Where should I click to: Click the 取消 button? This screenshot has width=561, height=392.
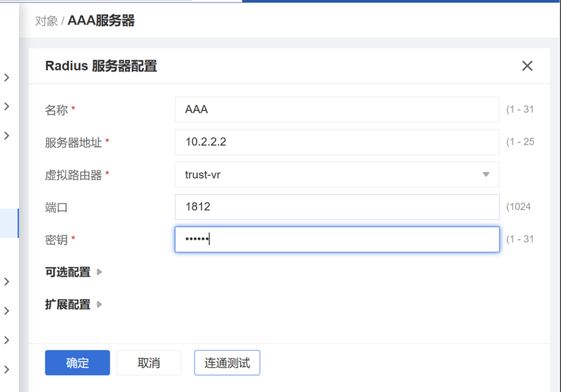tap(149, 363)
